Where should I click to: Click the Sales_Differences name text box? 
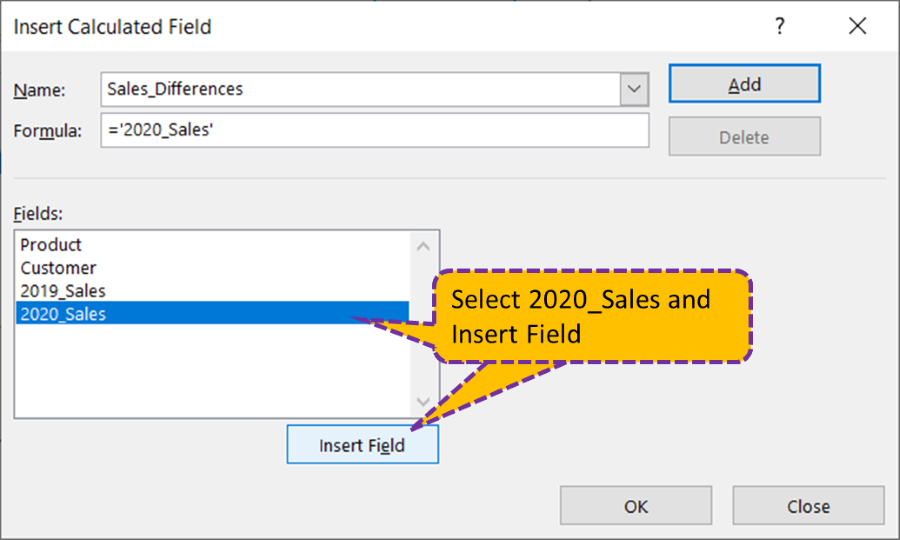pyautogui.click(x=360, y=89)
